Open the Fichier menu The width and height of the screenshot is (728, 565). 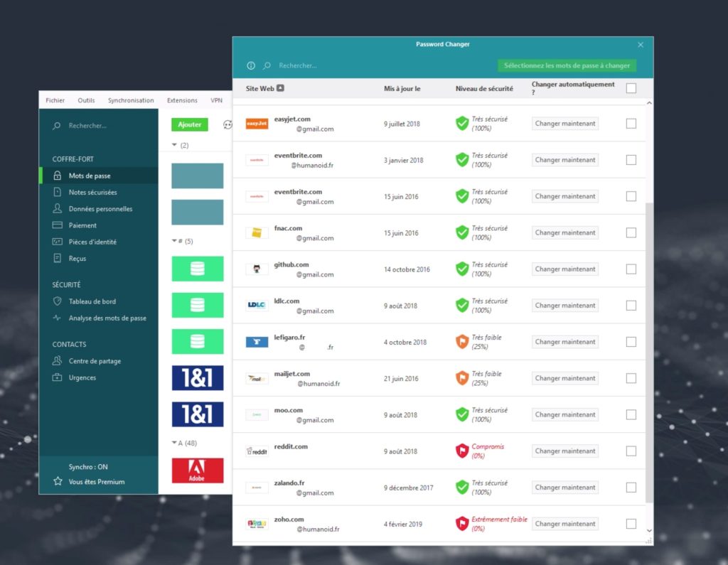tap(55, 100)
